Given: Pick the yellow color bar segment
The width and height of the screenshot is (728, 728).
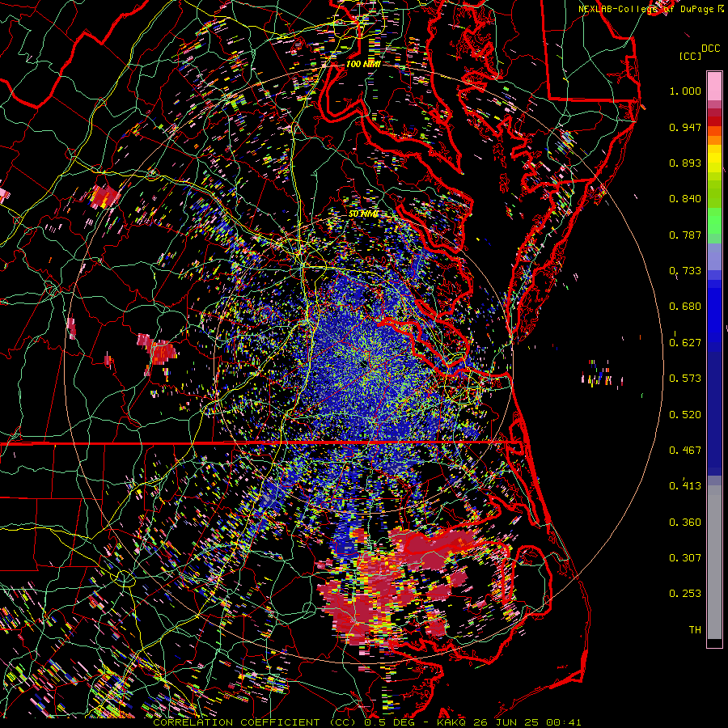Looking at the screenshot, I should [714, 159].
